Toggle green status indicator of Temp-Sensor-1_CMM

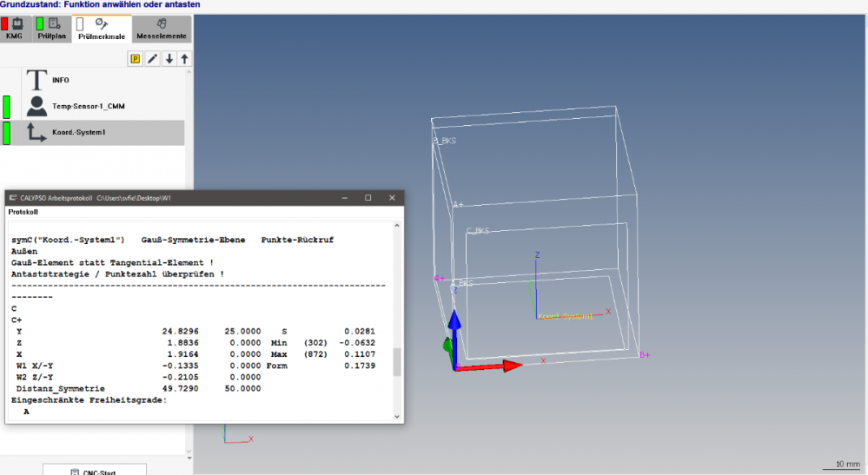7,107
